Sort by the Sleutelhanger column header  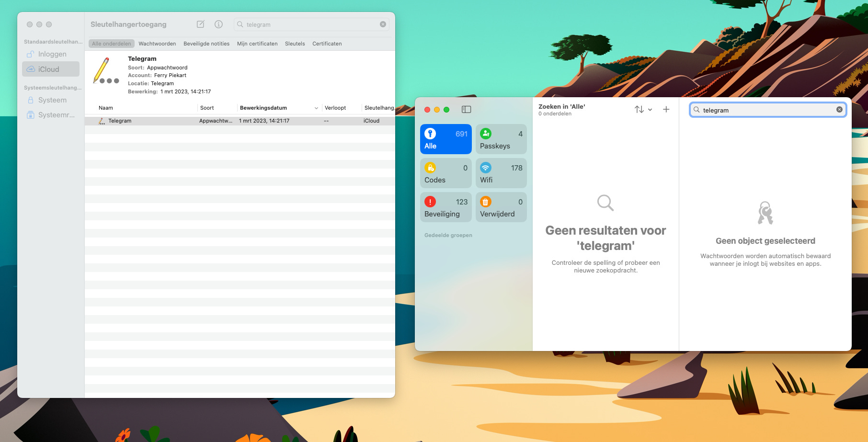[379, 108]
